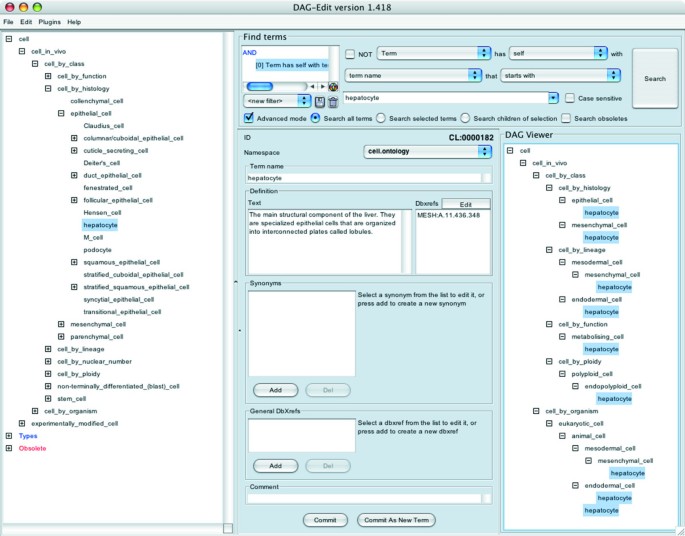Disable the Advanced mode checkbox
The width and height of the screenshot is (685, 536).
click(249, 119)
